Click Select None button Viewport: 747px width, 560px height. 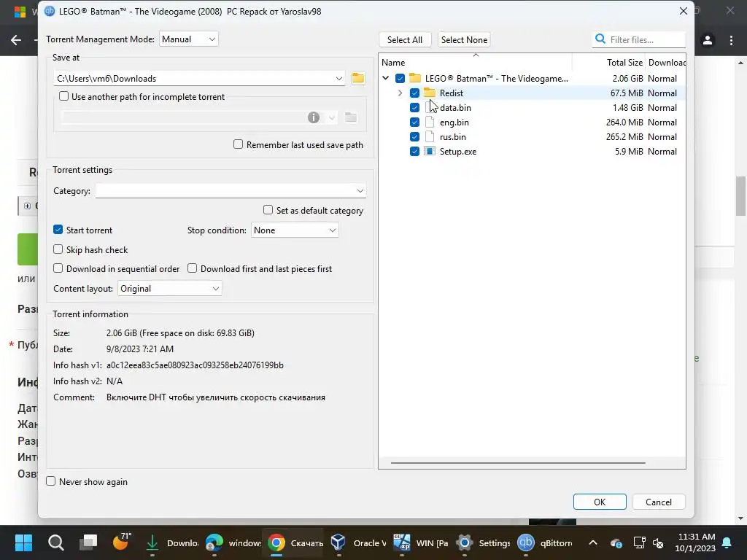click(x=464, y=39)
